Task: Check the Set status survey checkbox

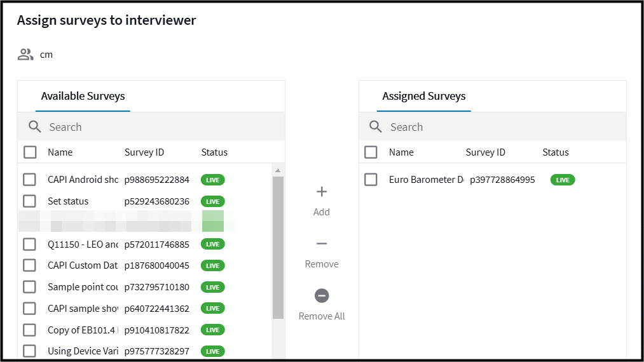Action: [30, 201]
